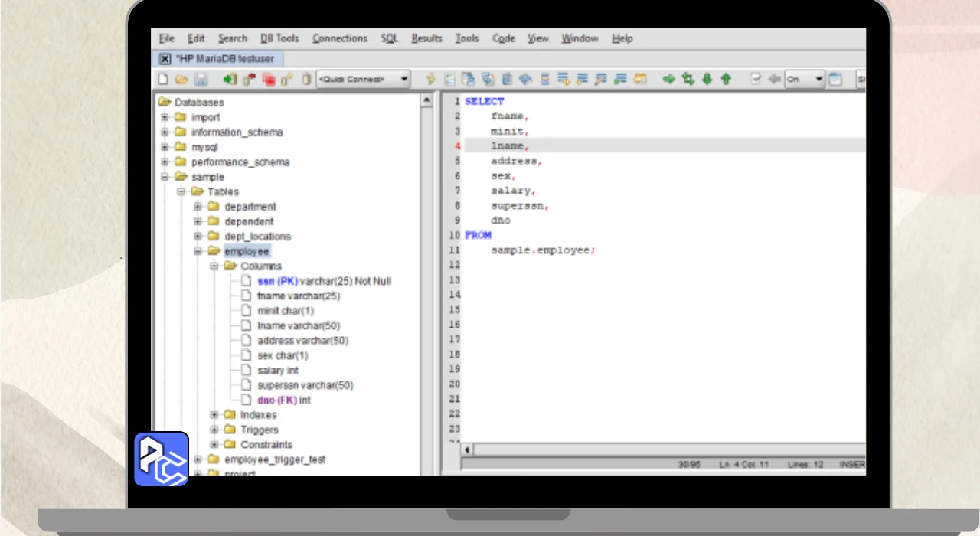Click the green down arrow icon
The image size is (980, 536).
[x=707, y=79]
